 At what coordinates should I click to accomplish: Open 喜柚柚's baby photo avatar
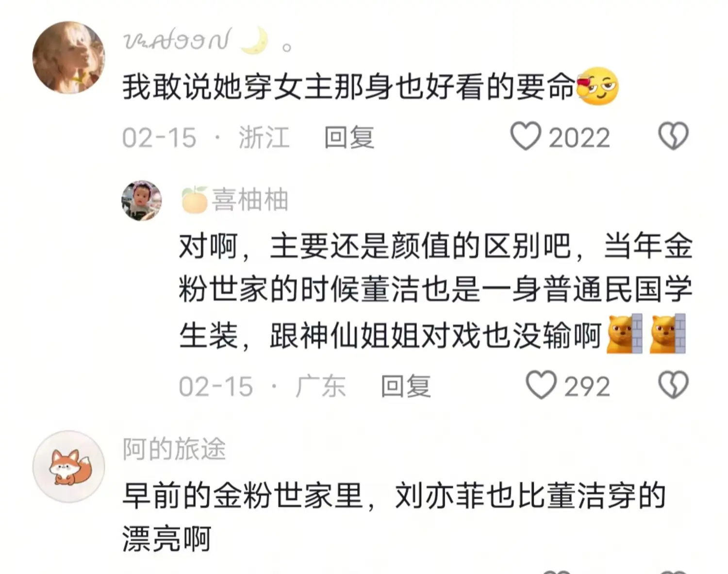pos(141,201)
